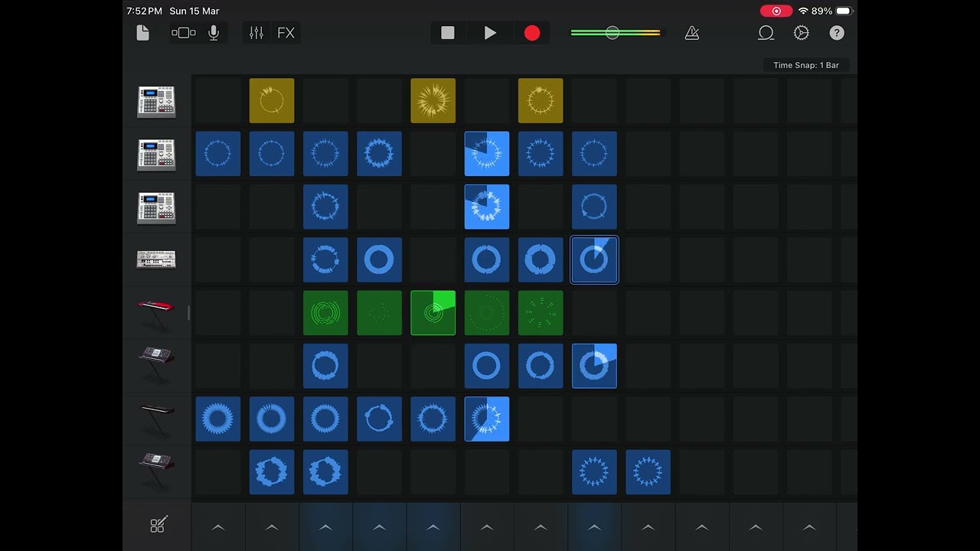The width and height of the screenshot is (980, 551).
Task: Tap the screen recording indicator in status bar
Action: 776,11
